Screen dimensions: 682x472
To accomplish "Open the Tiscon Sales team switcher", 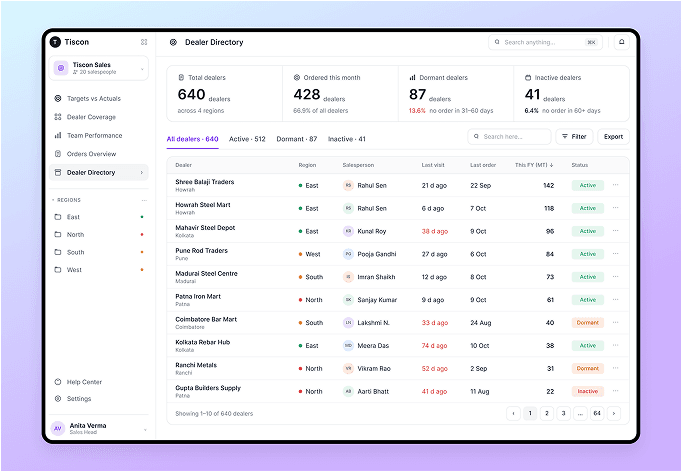I will (98, 68).
